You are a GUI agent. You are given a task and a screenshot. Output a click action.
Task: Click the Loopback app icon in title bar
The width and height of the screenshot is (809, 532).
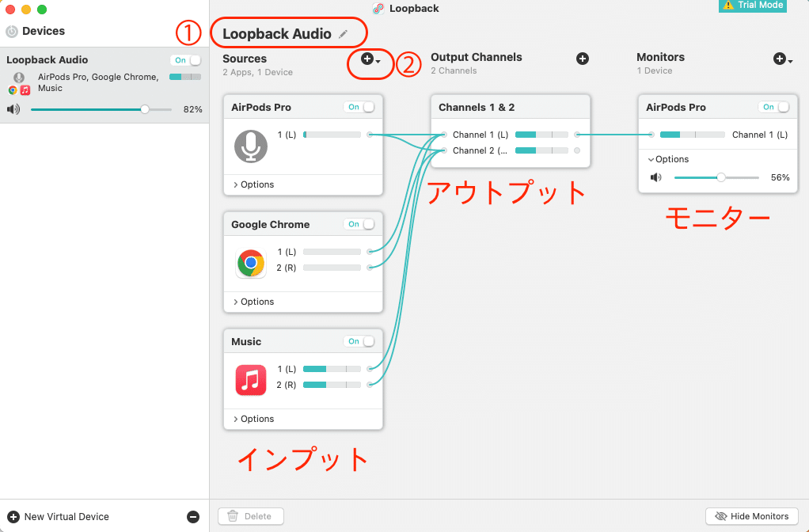pyautogui.click(x=378, y=8)
